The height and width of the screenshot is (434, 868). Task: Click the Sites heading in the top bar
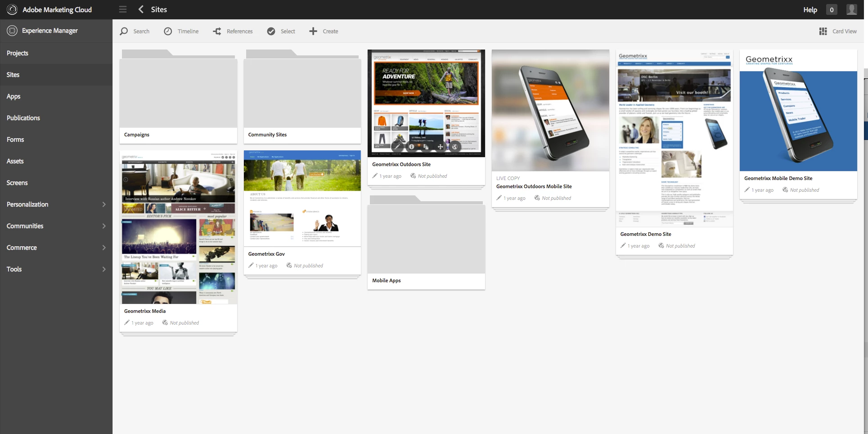point(159,9)
